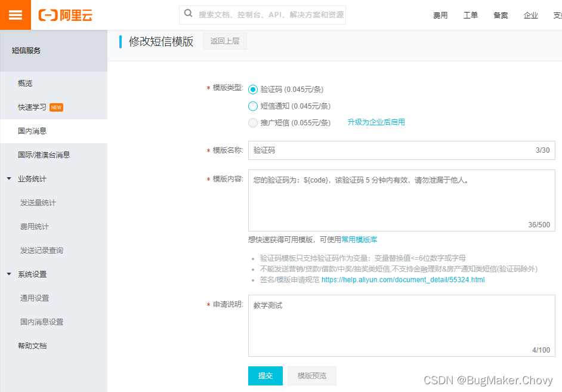Viewport: 562px width, 392px height.
Task: Select the 短信通知 template type
Action: [254, 106]
